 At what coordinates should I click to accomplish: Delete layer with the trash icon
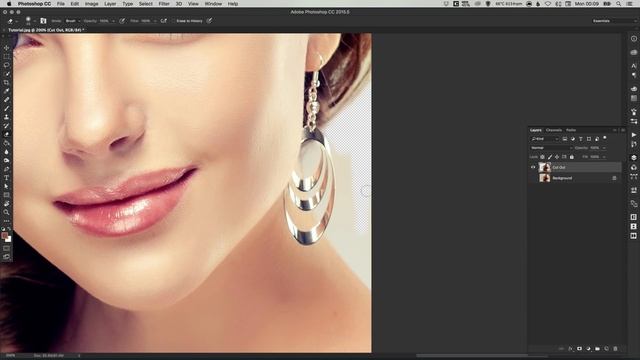[616, 349]
